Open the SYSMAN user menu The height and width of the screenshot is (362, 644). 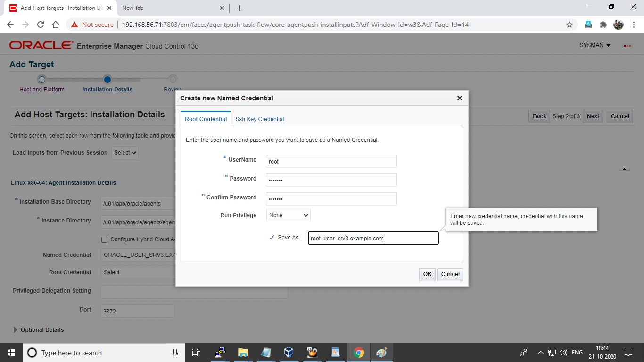click(594, 45)
